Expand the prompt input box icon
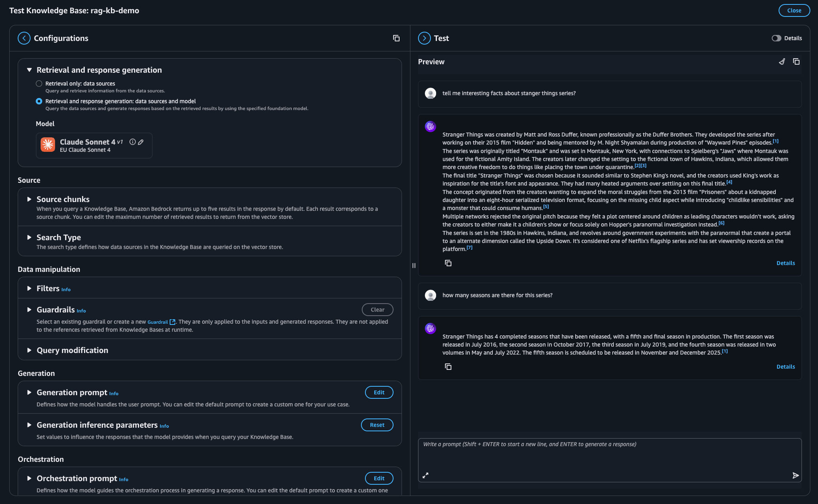Screen dimensions: 818x504 [425, 475]
